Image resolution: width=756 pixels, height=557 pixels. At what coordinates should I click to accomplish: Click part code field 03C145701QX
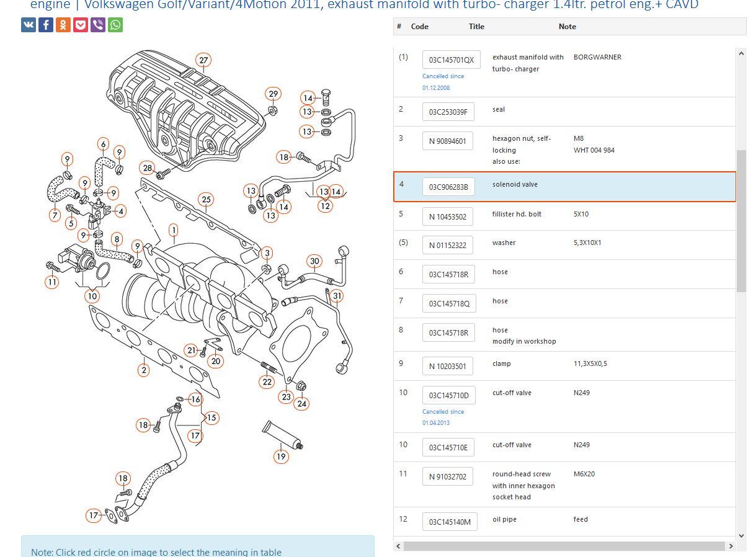pos(451,60)
